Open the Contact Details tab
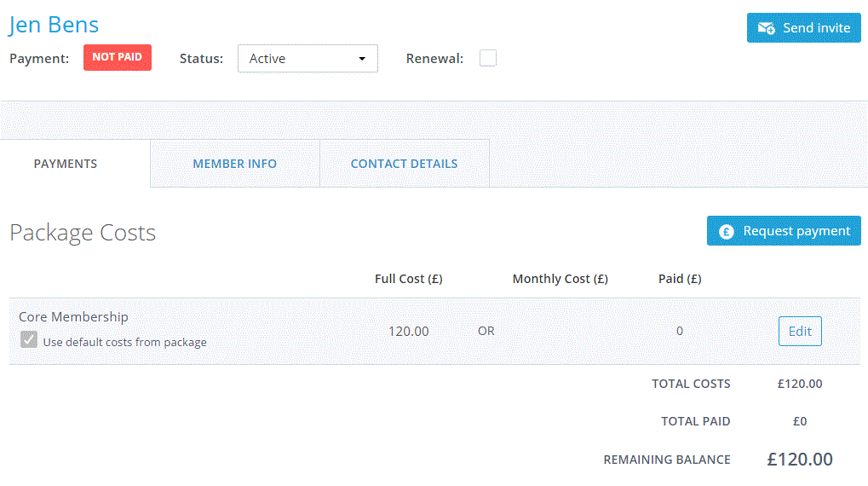 404,164
